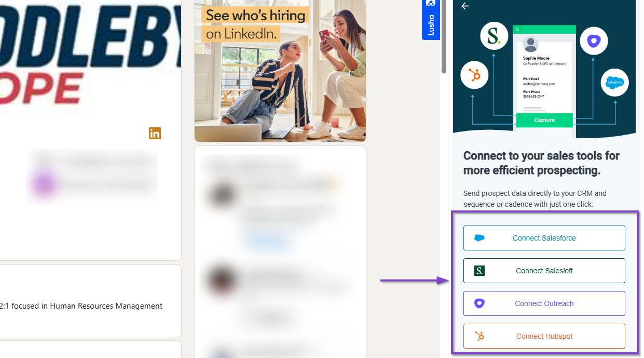Click the Outreach circle logo in illustration
Image resolution: width=644 pixels, height=358 pixels.
tap(594, 41)
